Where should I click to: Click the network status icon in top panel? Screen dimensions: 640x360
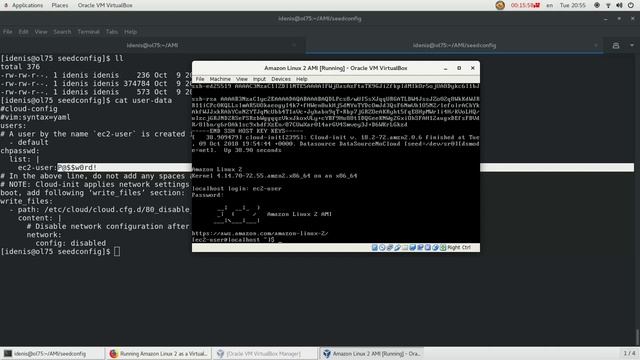click(x=608, y=5)
